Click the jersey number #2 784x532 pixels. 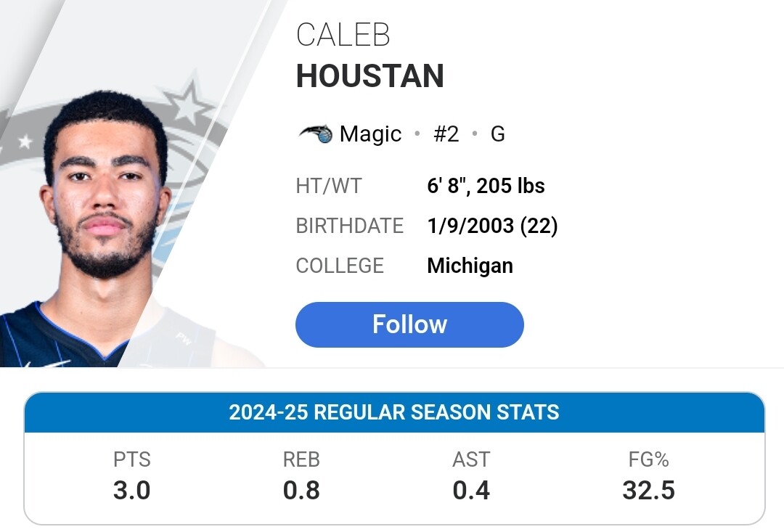pos(446,134)
